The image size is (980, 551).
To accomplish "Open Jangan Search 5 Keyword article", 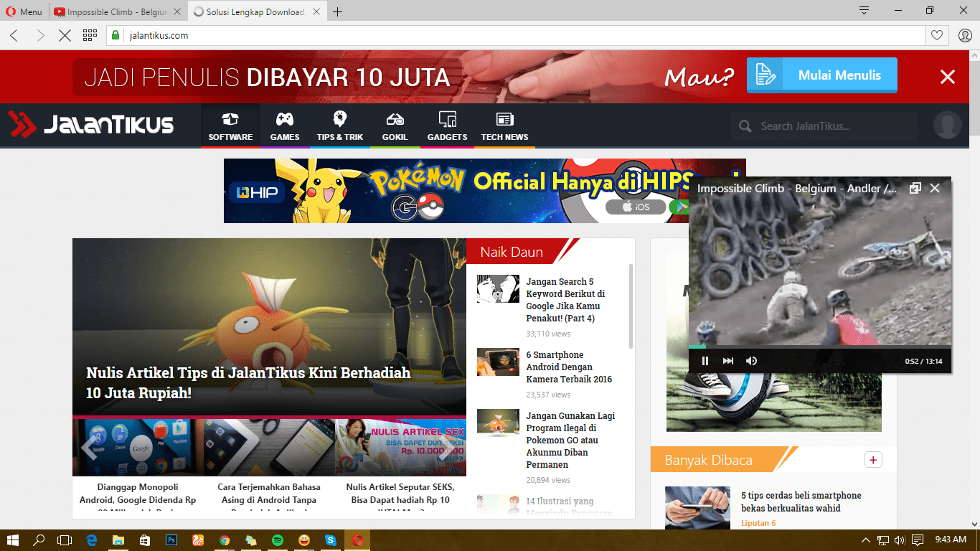I will tap(567, 300).
